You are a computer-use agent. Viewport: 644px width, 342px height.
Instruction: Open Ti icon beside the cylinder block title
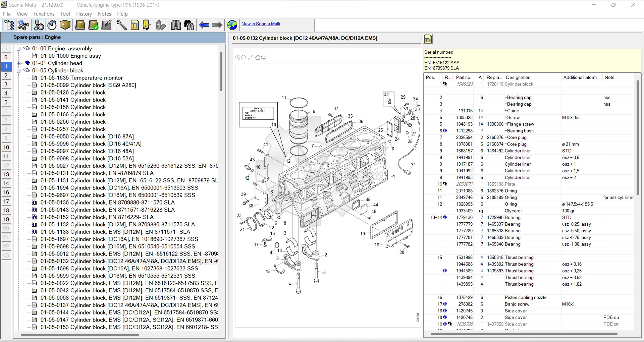(x=428, y=39)
